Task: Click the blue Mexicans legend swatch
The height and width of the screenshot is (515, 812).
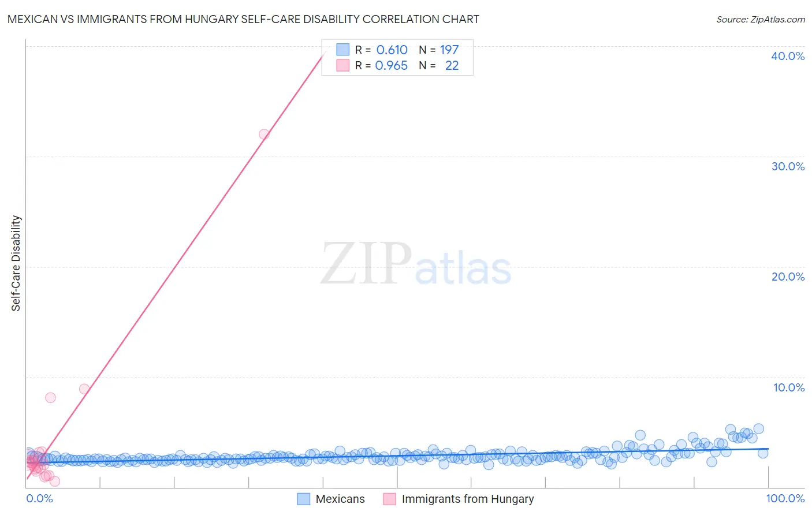Action: coord(304,499)
